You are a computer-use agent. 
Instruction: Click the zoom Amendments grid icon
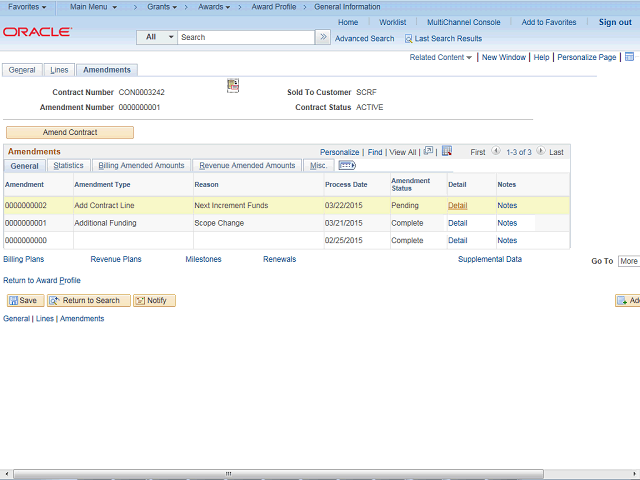point(428,151)
